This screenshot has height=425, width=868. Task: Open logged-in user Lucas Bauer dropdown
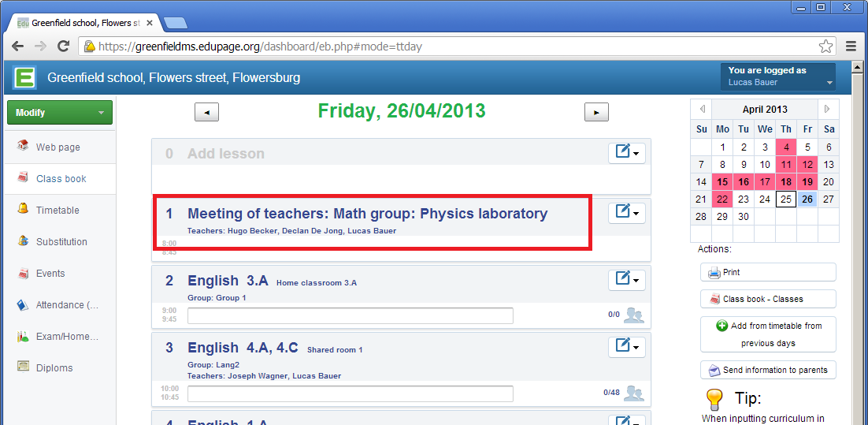tap(777, 77)
